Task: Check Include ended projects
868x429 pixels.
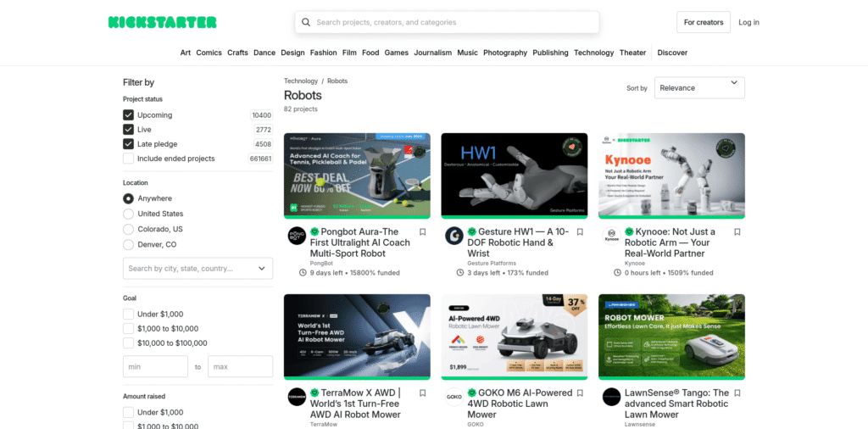Action: click(x=129, y=159)
